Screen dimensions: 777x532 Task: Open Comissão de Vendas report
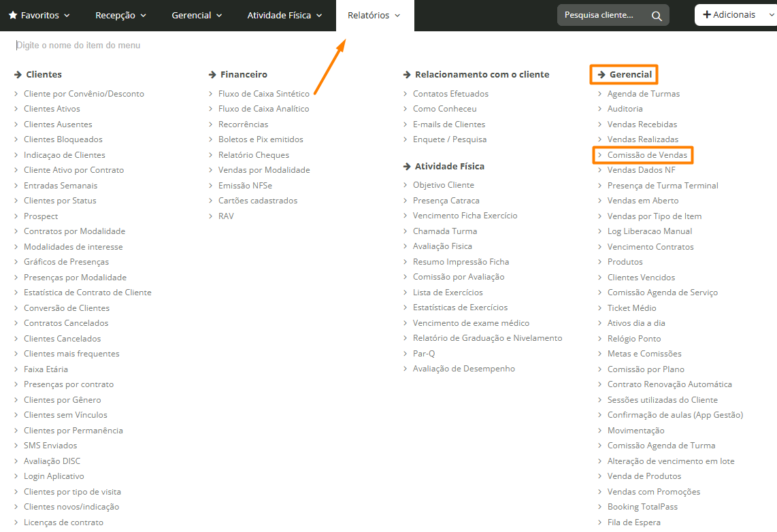pyautogui.click(x=647, y=155)
